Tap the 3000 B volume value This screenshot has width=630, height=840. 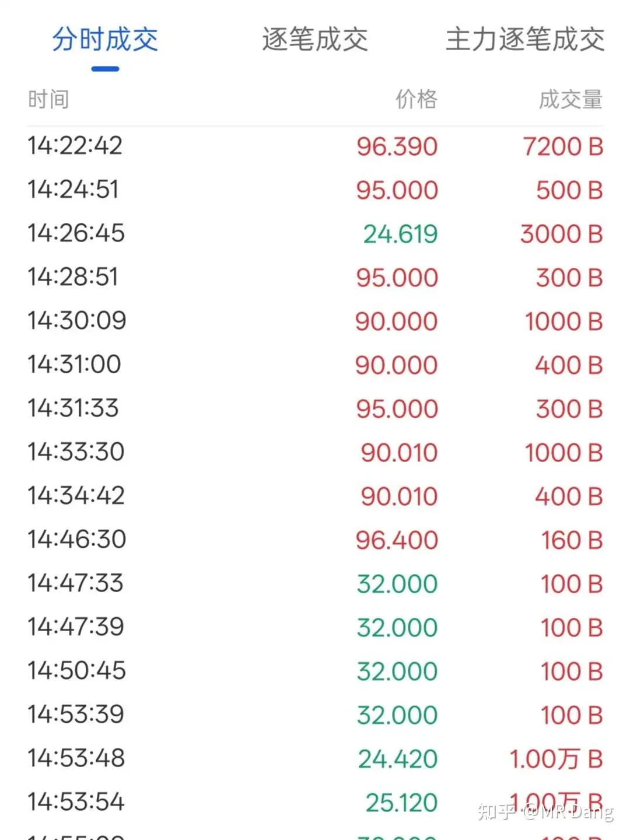[561, 234]
